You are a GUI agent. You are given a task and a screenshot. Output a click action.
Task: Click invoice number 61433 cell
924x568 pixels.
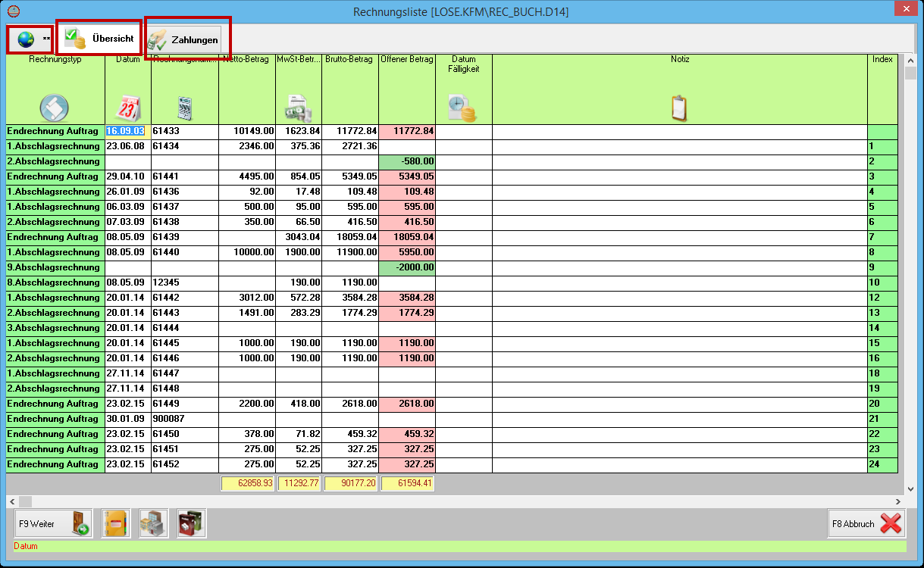click(185, 131)
